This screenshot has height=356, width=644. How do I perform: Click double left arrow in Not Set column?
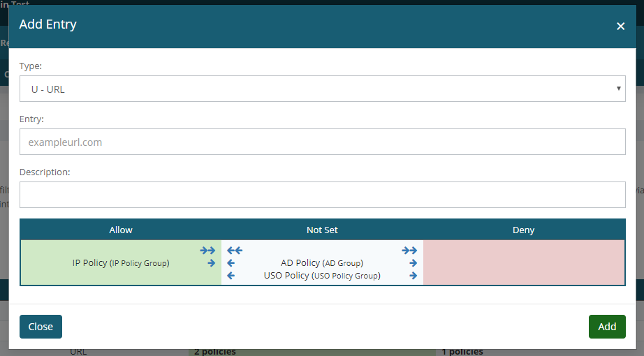point(235,251)
